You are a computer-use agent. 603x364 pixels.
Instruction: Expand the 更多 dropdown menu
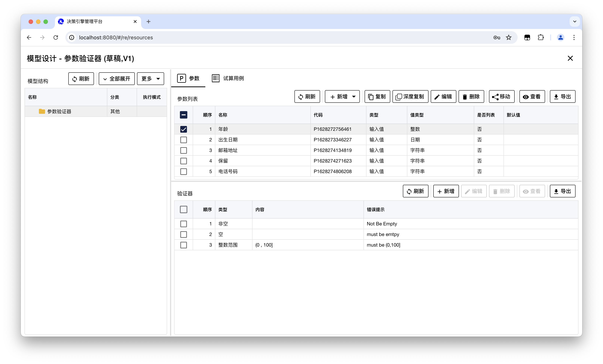[x=150, y=79]
